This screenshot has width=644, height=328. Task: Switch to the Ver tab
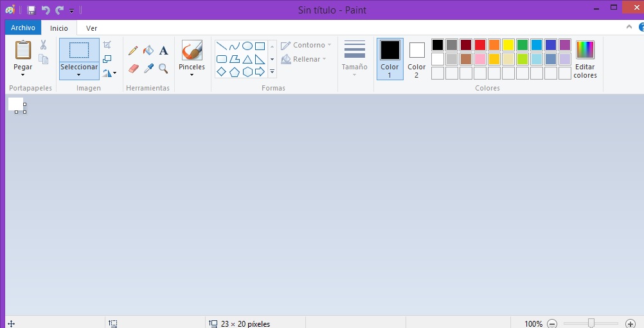92,28
